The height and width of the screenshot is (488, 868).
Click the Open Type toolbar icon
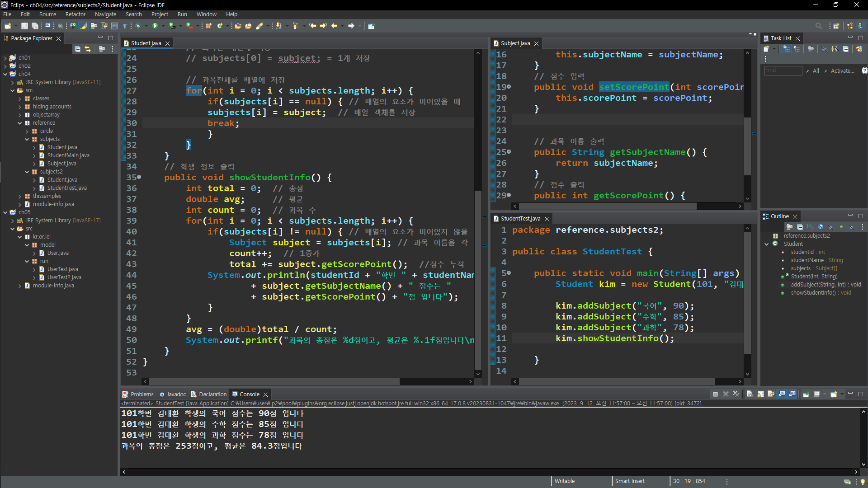(x=238, y=26)
